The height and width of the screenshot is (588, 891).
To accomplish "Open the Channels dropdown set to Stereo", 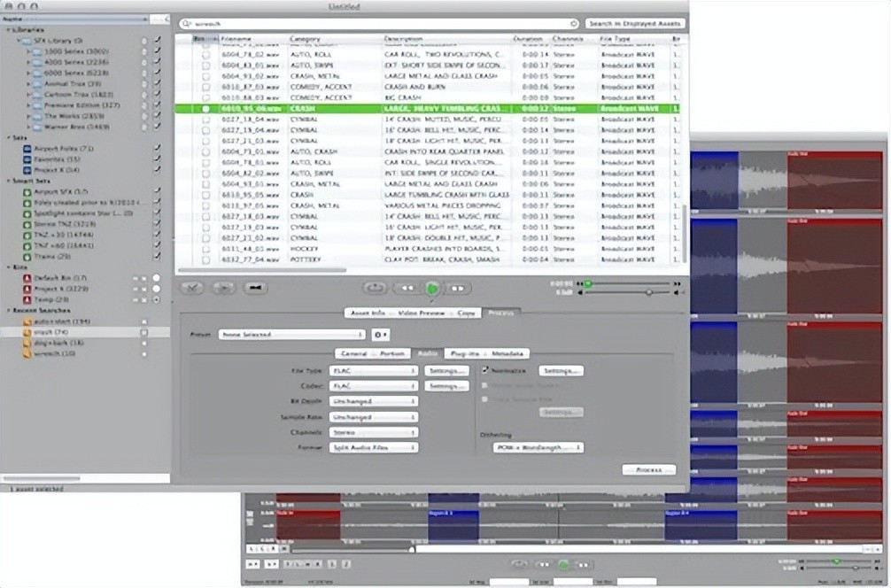I will tap(374, 432).
